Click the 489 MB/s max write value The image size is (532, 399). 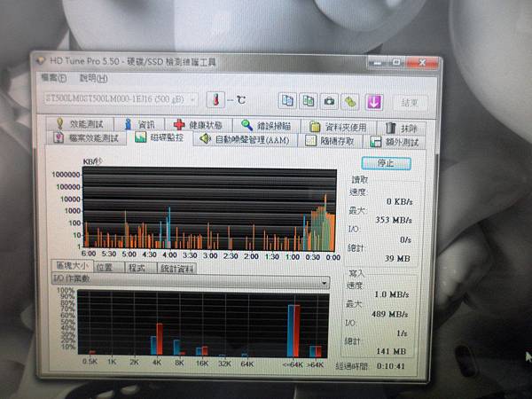[389, 314]
